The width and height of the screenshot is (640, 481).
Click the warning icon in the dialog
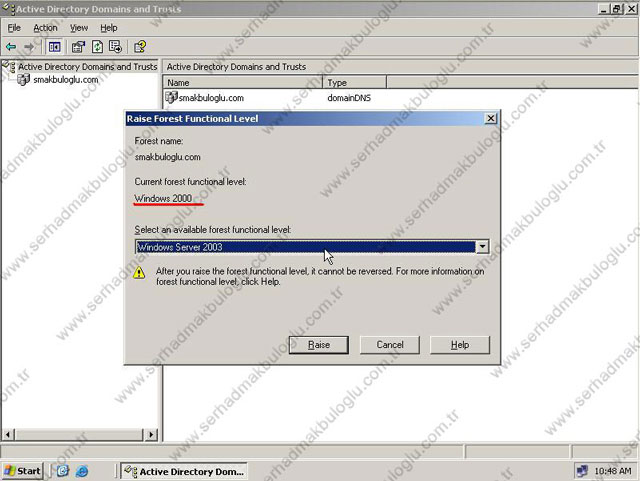tap(139, 272)
